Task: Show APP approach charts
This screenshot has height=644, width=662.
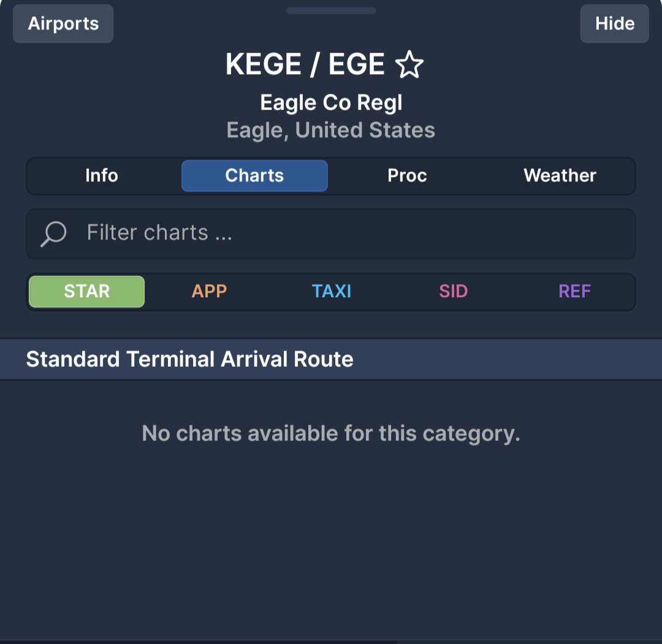Action: click(209, 292)
